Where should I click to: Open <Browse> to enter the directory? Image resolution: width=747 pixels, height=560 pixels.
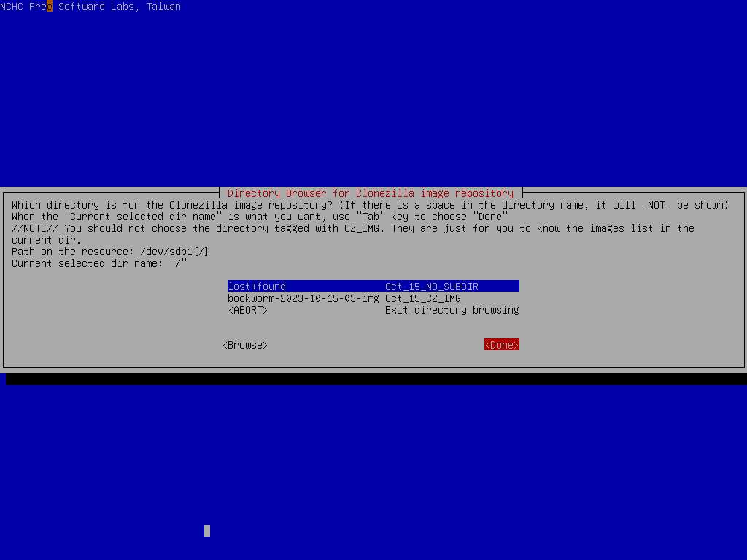pos(245,344)
